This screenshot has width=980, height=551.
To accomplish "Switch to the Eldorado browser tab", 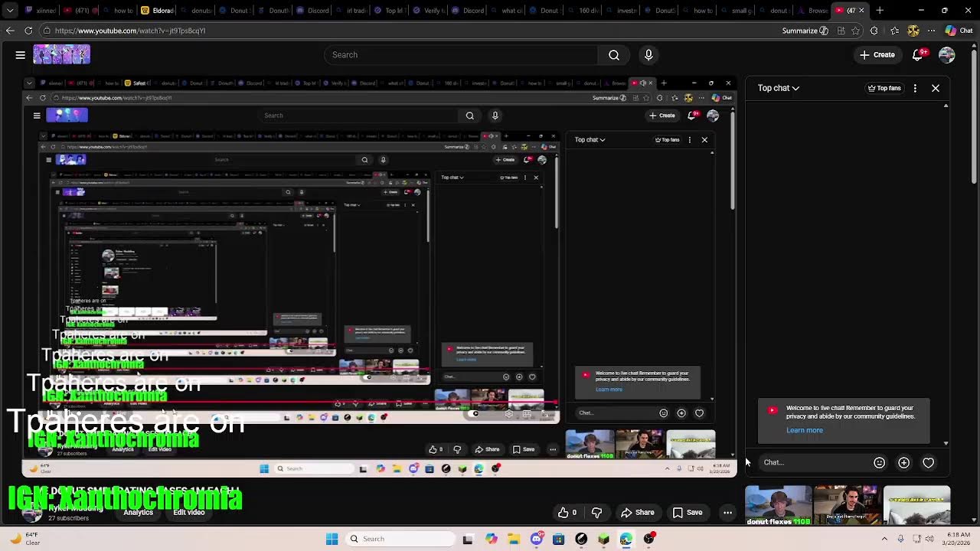I will (x=157, y=11).
